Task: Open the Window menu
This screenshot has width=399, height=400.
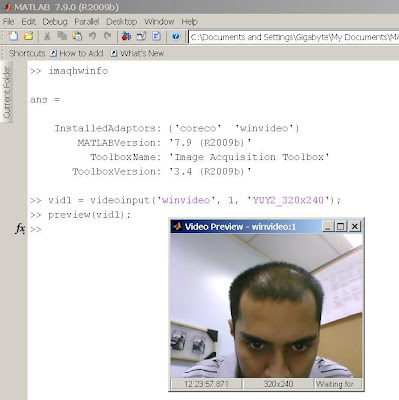Action: (159, 22)
